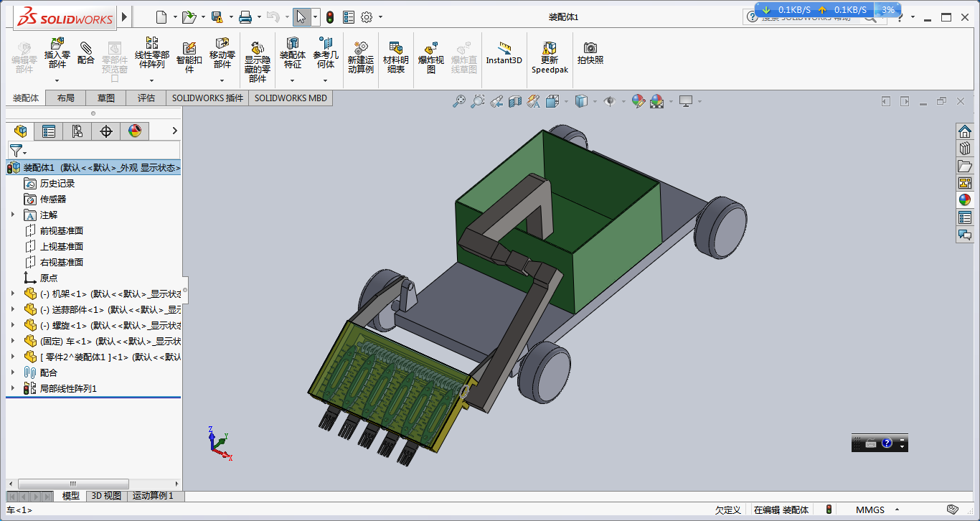Switch to the 草图 ribbon tab
The height and width of the screenshot is (521, 980).
coord(106,98)
